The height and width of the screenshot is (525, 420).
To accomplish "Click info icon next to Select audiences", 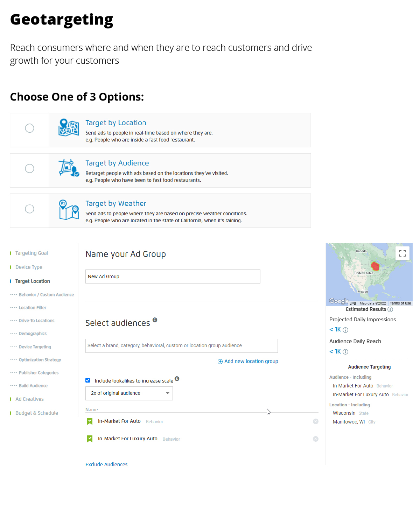I will tap(155, 320).
